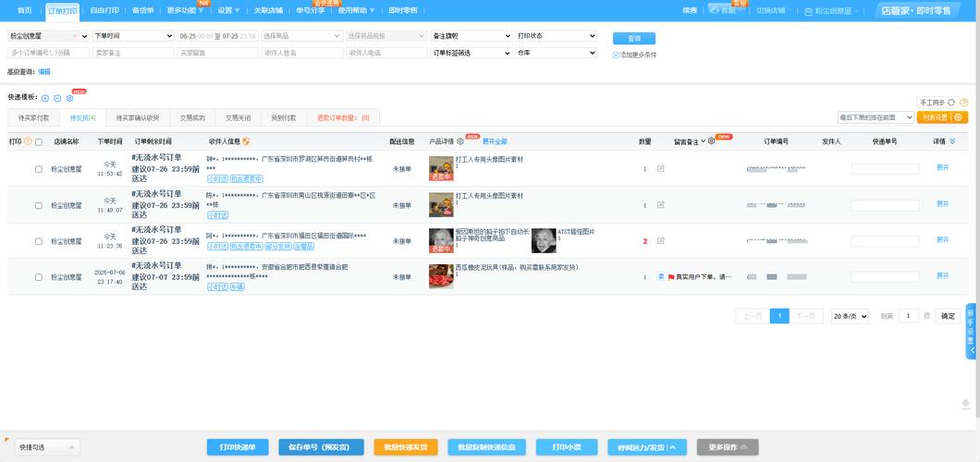Select the checkbox for the 11:53:42 order
Viewport: 980px width, 462px height.
(39, 169)
